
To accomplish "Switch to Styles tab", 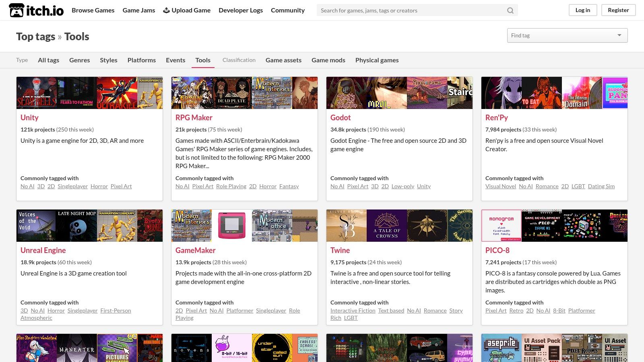I will [x=109, y=60].
